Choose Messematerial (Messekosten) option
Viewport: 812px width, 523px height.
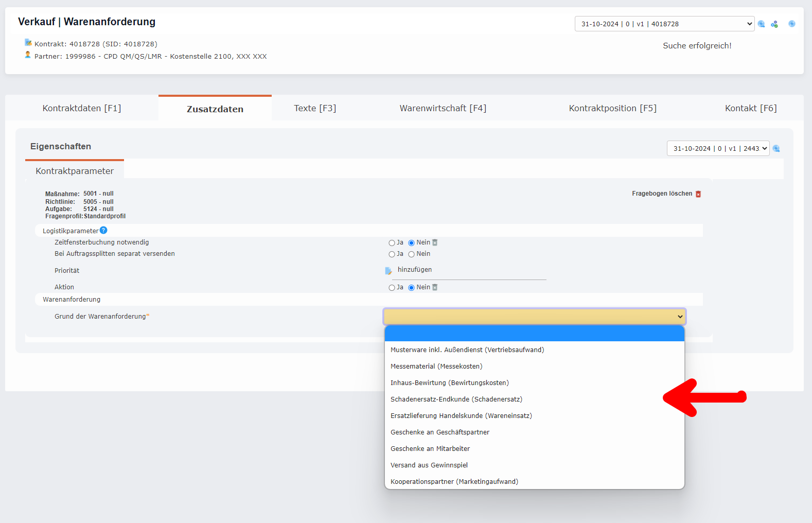[x=436, y=367]
